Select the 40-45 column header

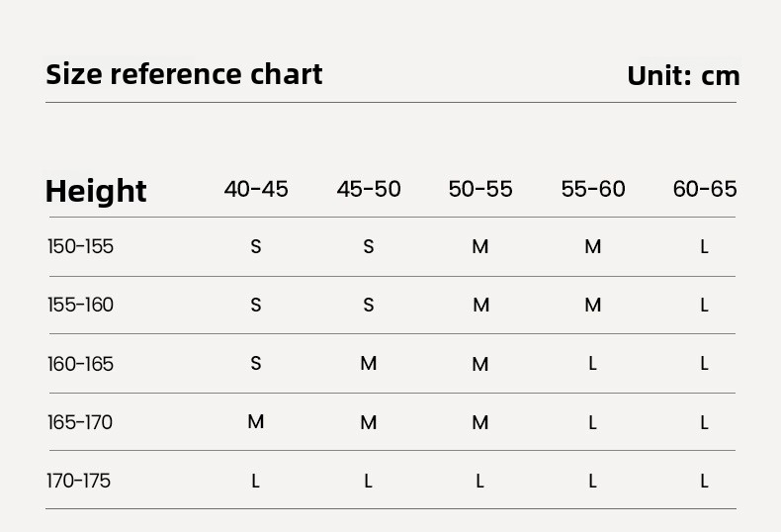point(256,189)
